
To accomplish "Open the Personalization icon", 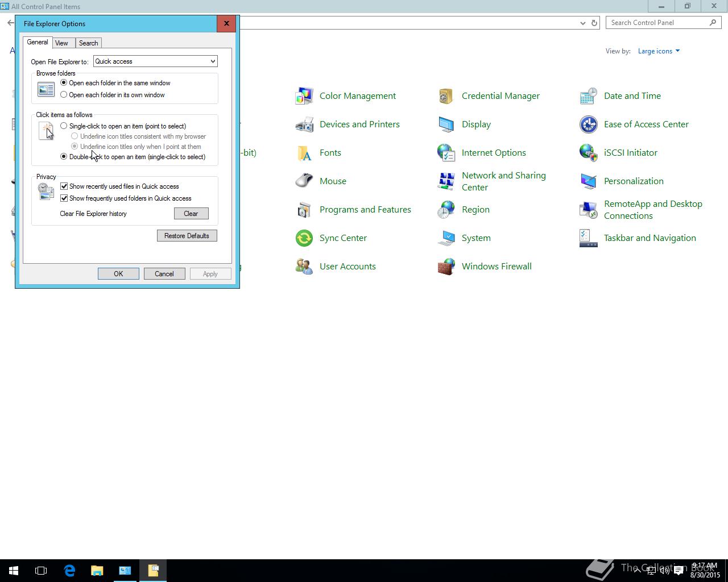I will (589, 181).
